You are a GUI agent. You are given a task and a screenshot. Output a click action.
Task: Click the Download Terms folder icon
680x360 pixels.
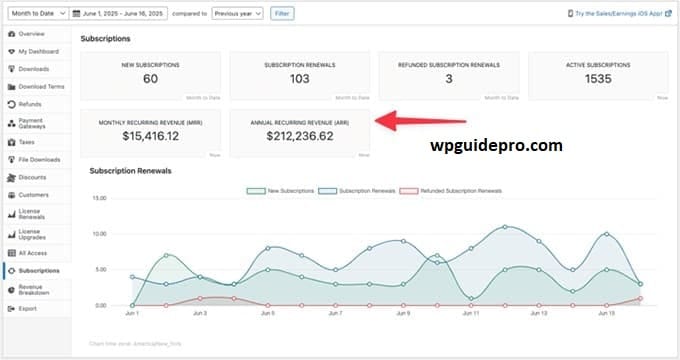pos(12,87)
